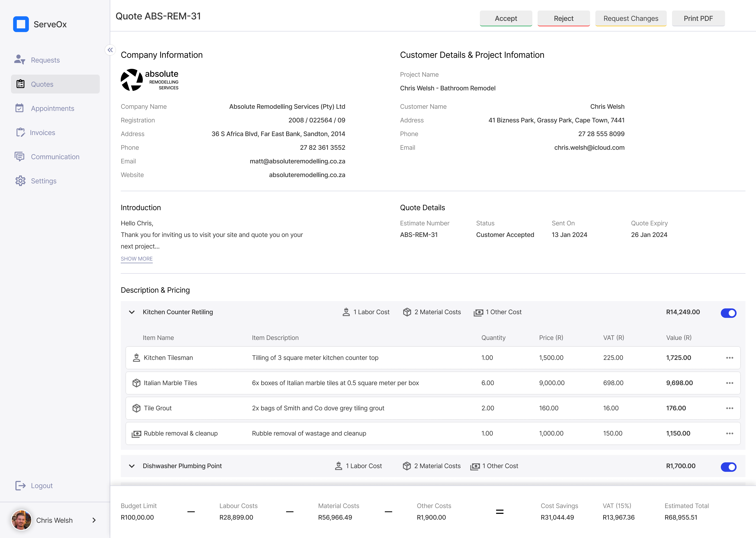The image size is (756, 538).
Task: Open Appointments menu item
Action: [x=55, y=108]
